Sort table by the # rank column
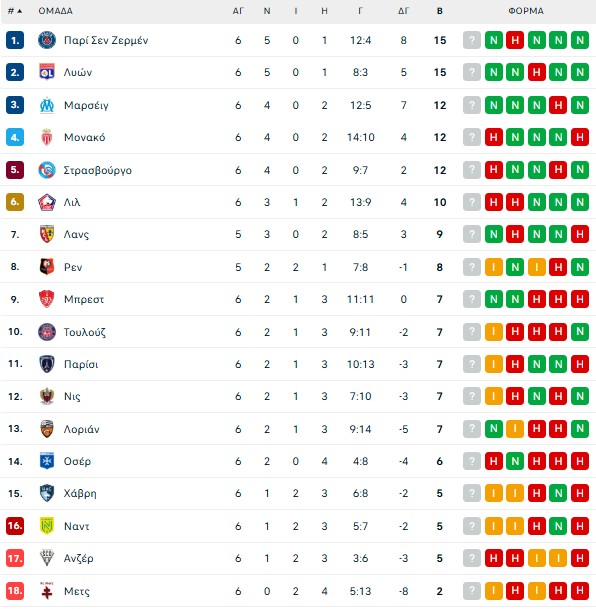Image resolution: width=596 pixels, height=609 pixels. coord(15,11)
